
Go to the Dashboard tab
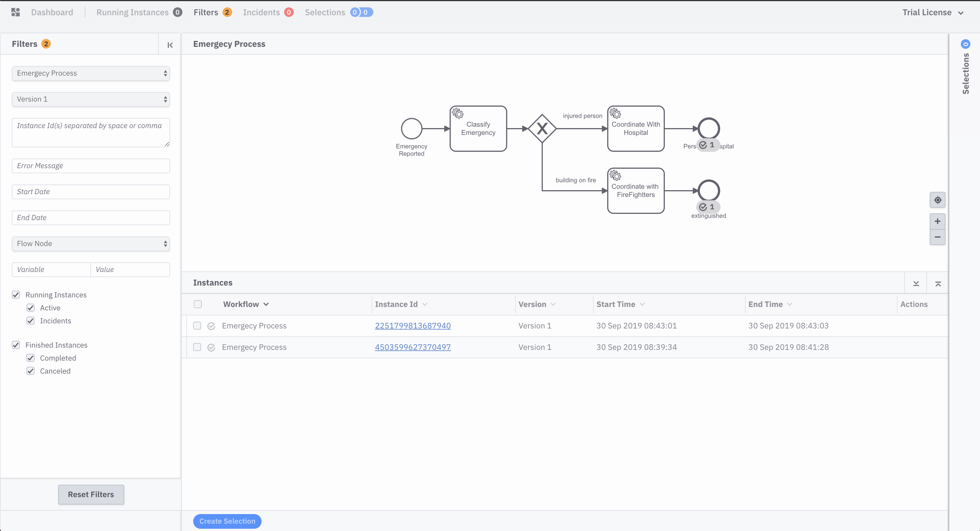[x=52, y=12]
